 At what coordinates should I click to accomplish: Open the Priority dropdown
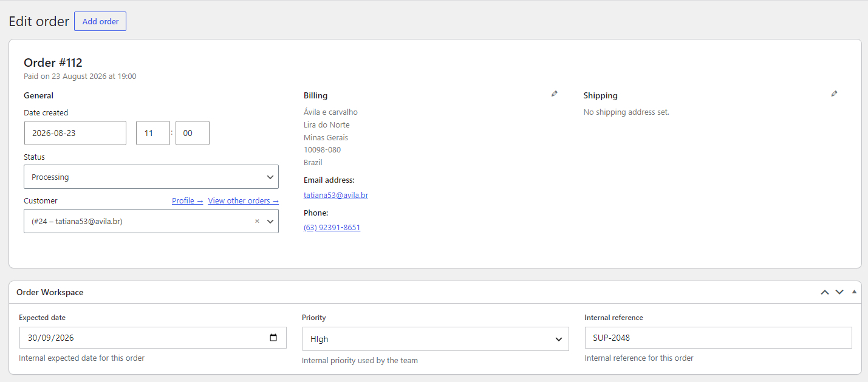click(436, 339)
